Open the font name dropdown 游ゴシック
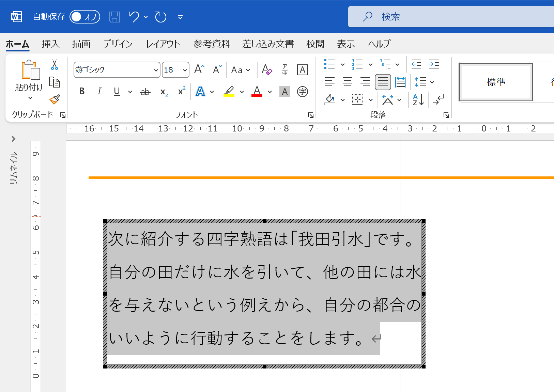 coord(155,70)
